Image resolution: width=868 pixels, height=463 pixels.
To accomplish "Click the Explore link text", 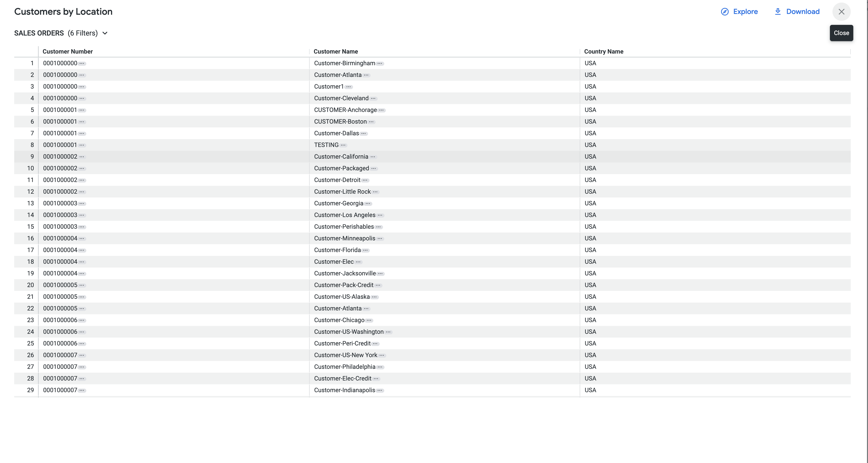I will pyautogui.click(x=745, y=12).
